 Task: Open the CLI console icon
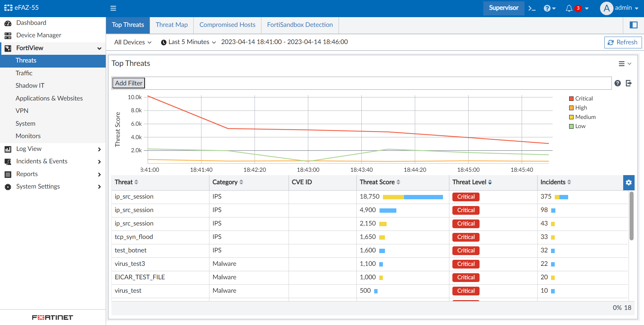point(532,8)
